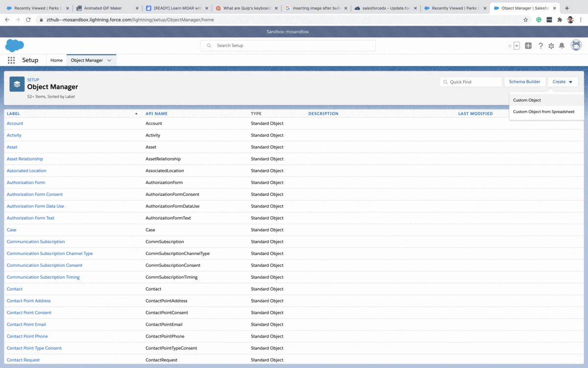Open the Communication Subscription Timing link
588x368 pixels.
[x=43, y=277]
